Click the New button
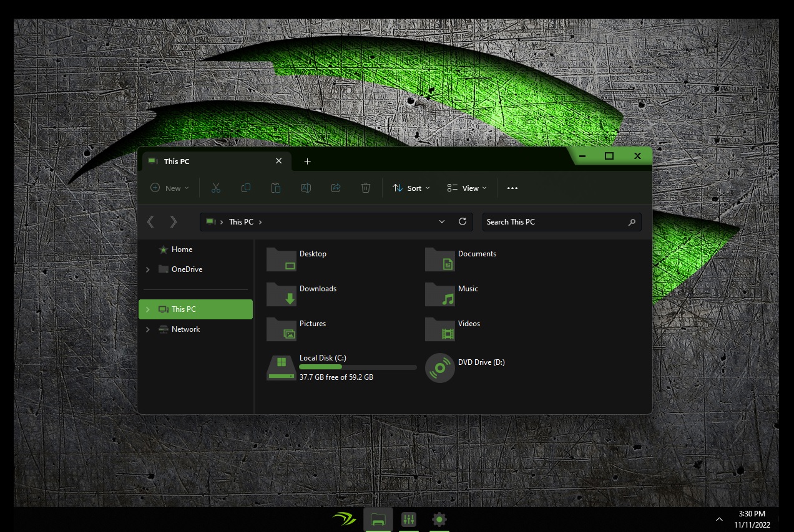This screenshot has width=794, height=532. point(169,188)
